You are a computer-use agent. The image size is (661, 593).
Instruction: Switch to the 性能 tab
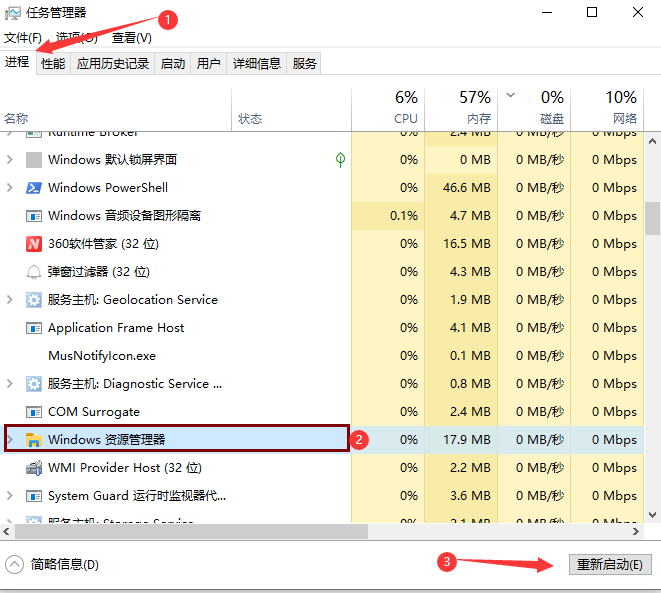click(53, 63)
